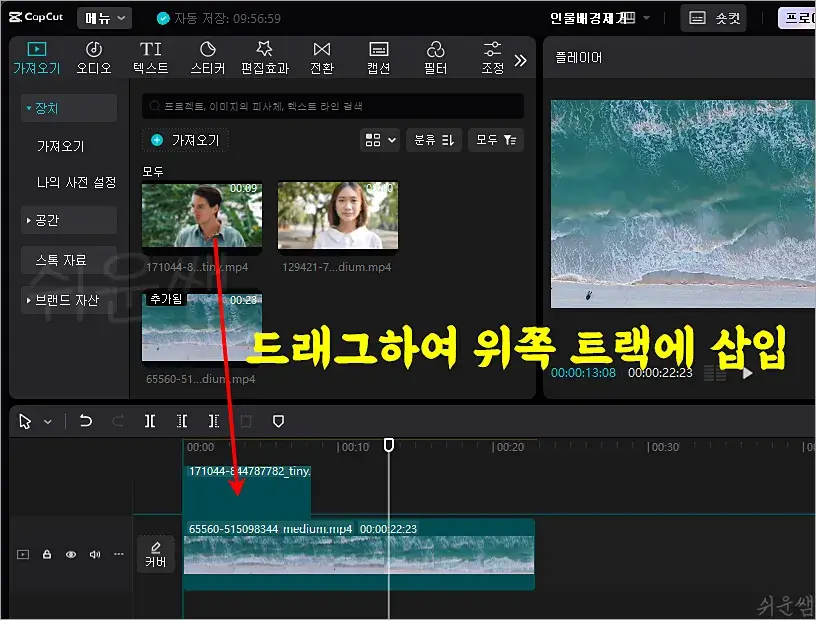Click the 커버 (Cover) button on the track
This screenshot has height=620, width=816.
point(156,554)
